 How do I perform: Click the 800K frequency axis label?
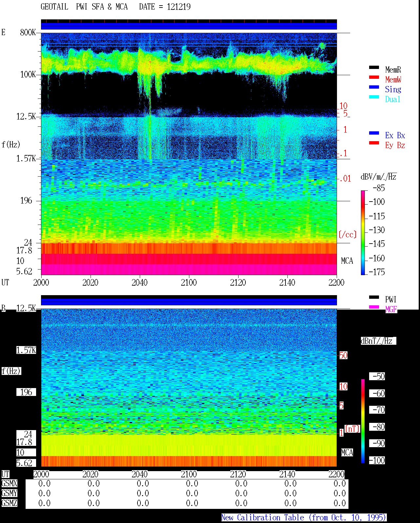point(28,33)
